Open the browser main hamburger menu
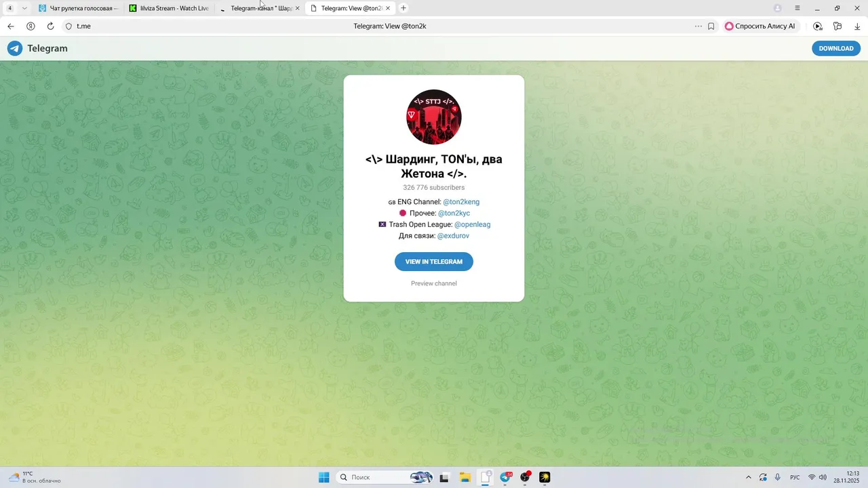The width and height of the screenshot is (868, 488). click(797, 8)
